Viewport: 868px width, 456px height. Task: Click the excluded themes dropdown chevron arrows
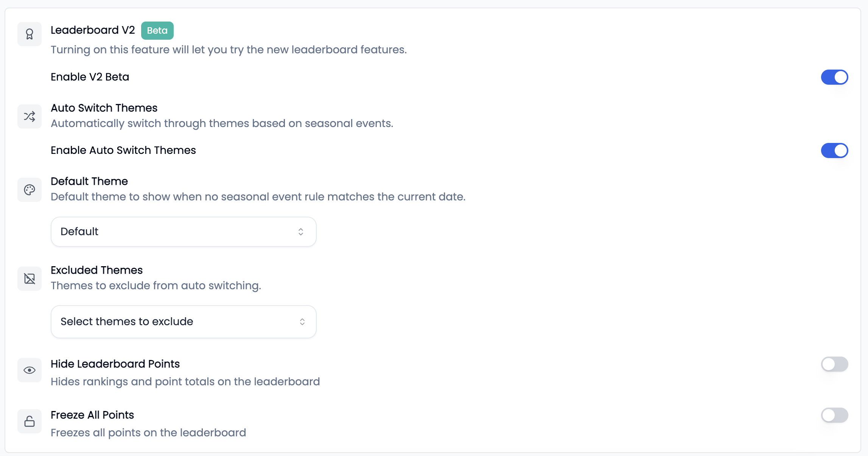(302, 322)
